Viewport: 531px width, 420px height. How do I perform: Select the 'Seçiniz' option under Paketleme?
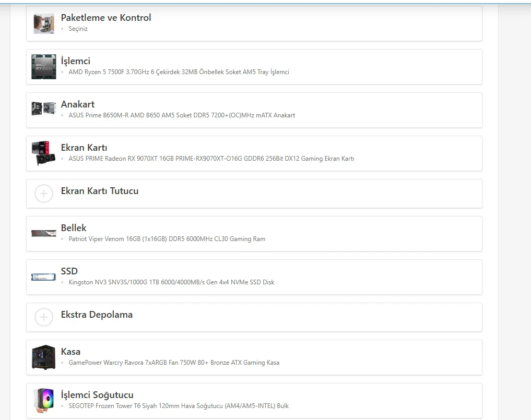click(78, 29)
